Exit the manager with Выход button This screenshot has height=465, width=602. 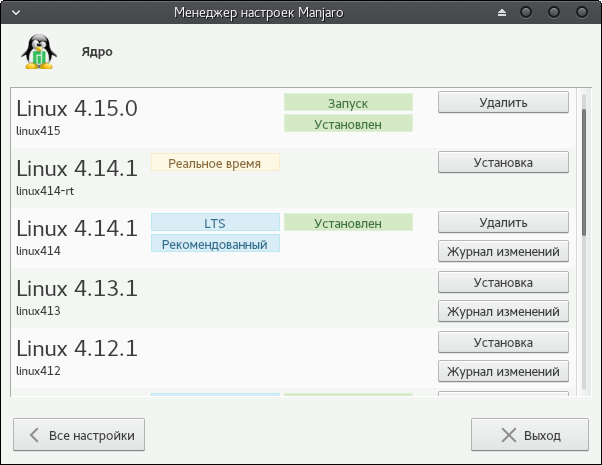530,436
